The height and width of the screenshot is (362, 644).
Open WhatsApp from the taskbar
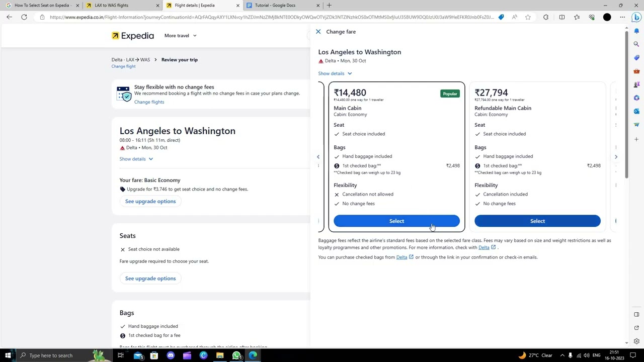[x=236, y=355]
